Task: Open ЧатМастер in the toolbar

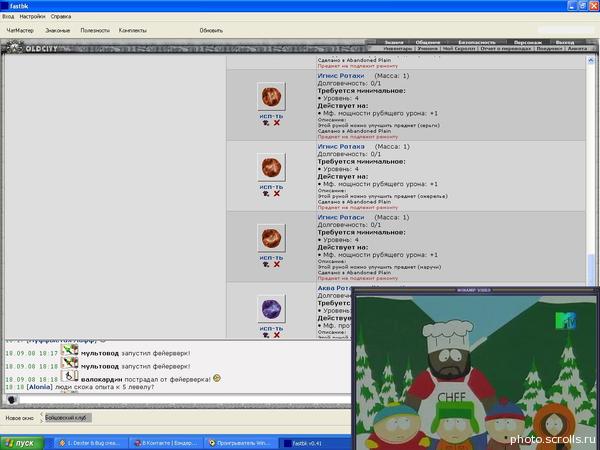Action: (20, 30)
